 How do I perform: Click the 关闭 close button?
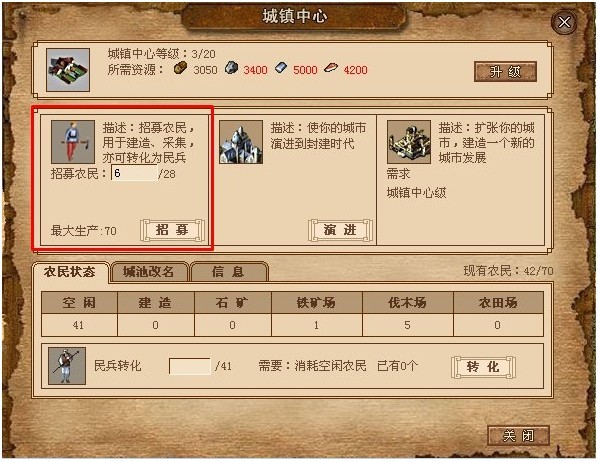[518, 435]
